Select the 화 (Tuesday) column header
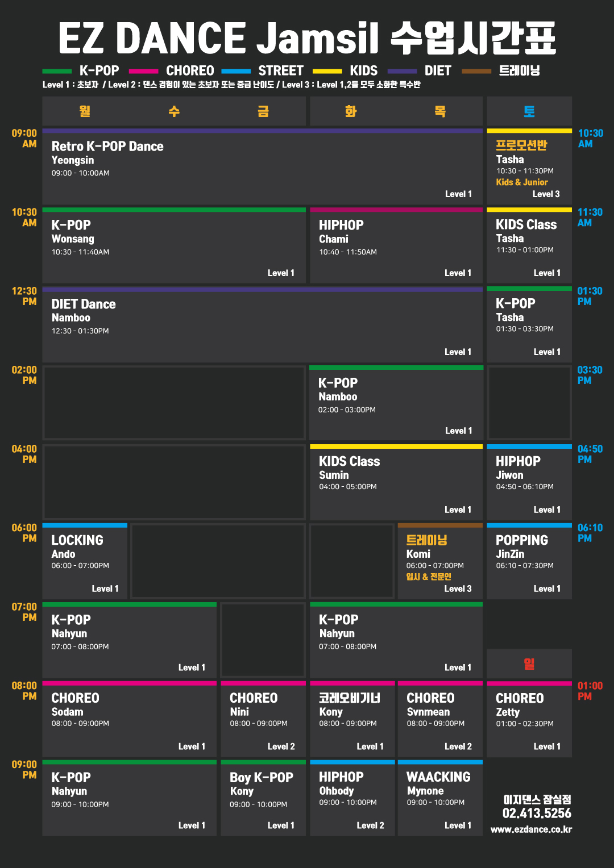614x868 pixels. click(x=351, y=111)
